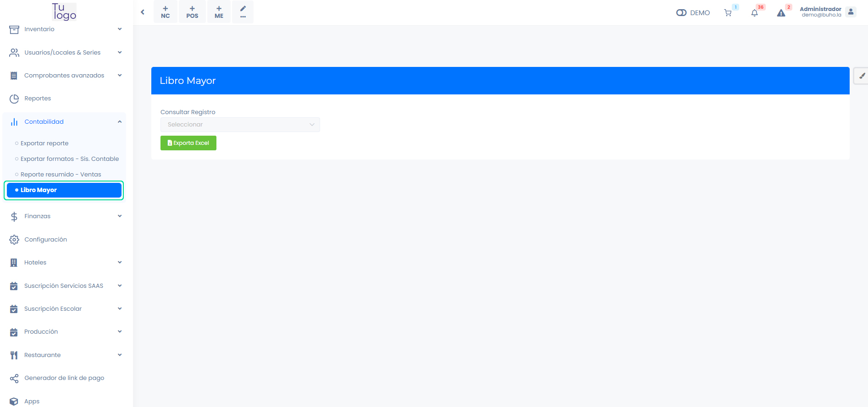Open the +ME quick create shortcut
This screenshot has width=868, height=407.
219,11
